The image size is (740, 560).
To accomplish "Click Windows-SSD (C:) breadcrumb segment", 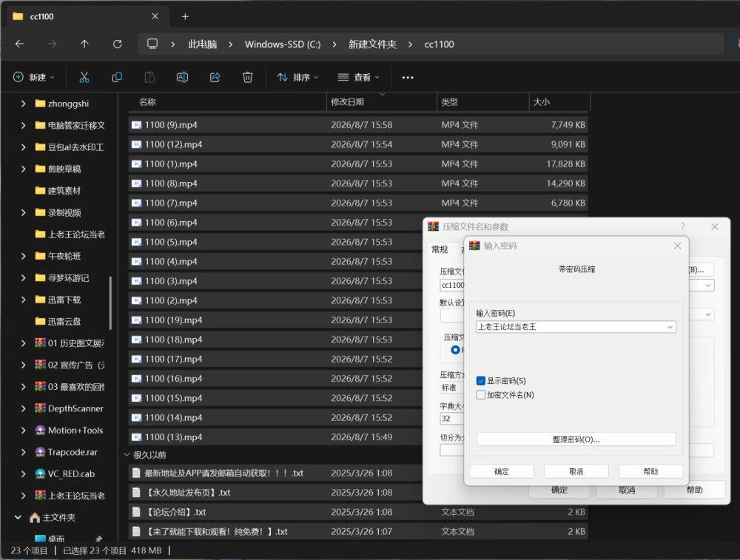I will pos(283,44).
